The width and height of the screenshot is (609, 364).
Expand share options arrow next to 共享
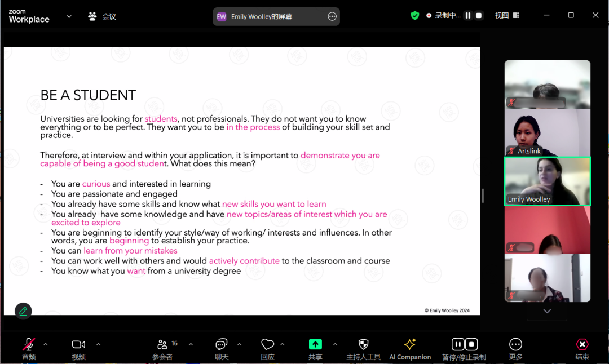[335, 344]
